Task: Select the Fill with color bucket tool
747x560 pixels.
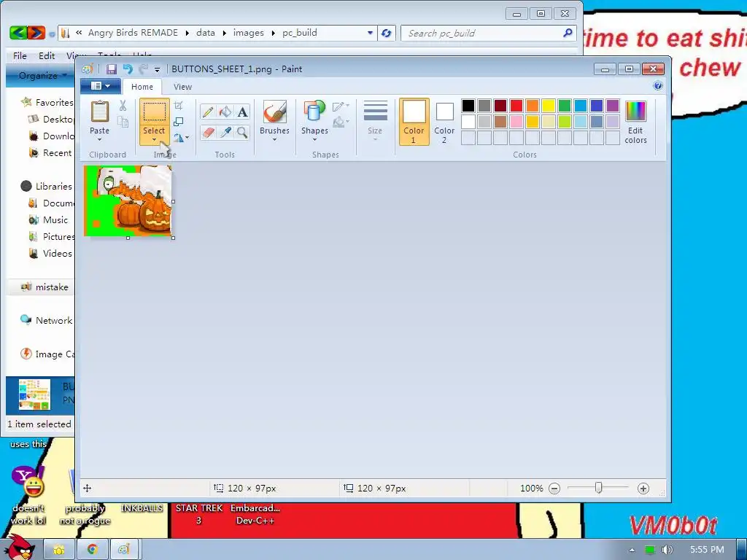Action: [x=225, y=112]
